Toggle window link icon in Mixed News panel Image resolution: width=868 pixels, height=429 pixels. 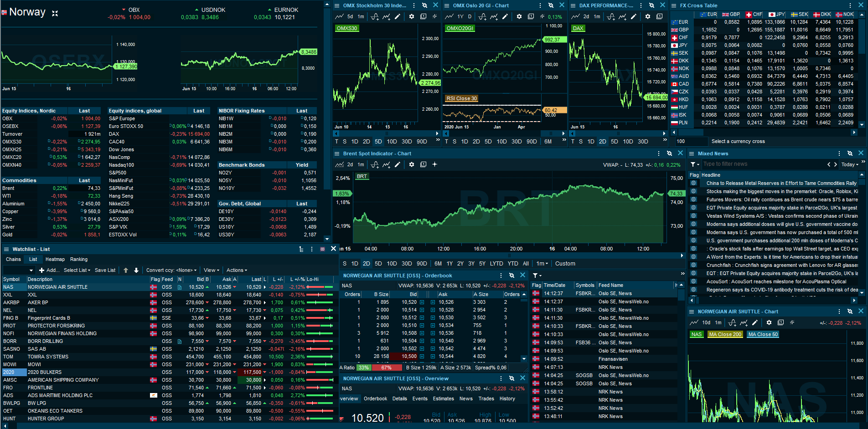(x=850, y=153)
